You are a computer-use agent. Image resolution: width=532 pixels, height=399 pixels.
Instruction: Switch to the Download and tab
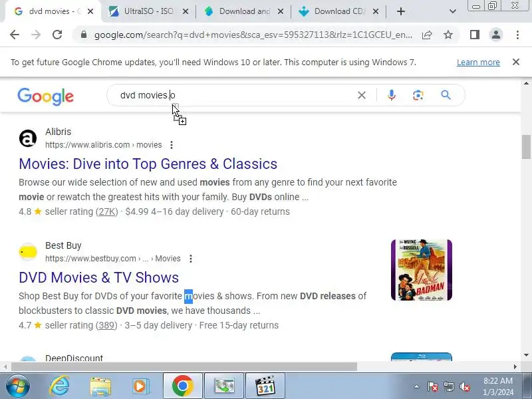243,11
